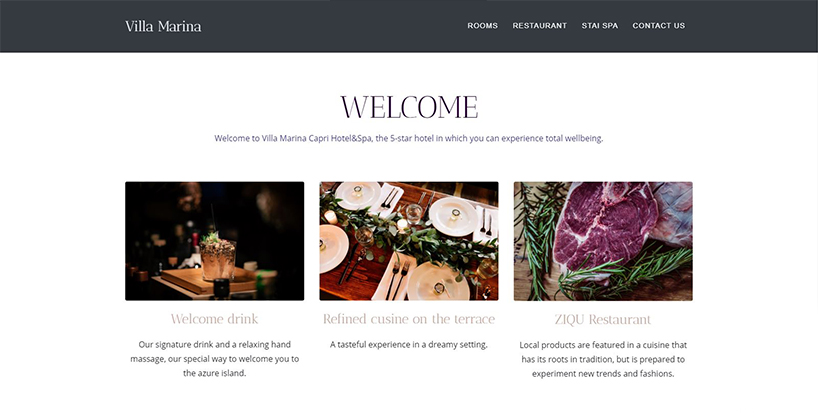Go to the Restaurant page

click(x=539, y=26)
